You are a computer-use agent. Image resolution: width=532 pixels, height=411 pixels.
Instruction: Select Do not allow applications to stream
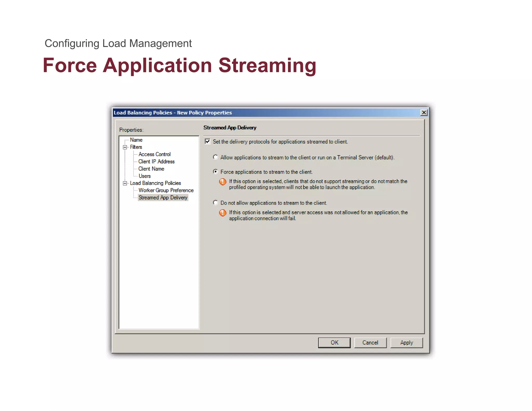click(215, 202)
